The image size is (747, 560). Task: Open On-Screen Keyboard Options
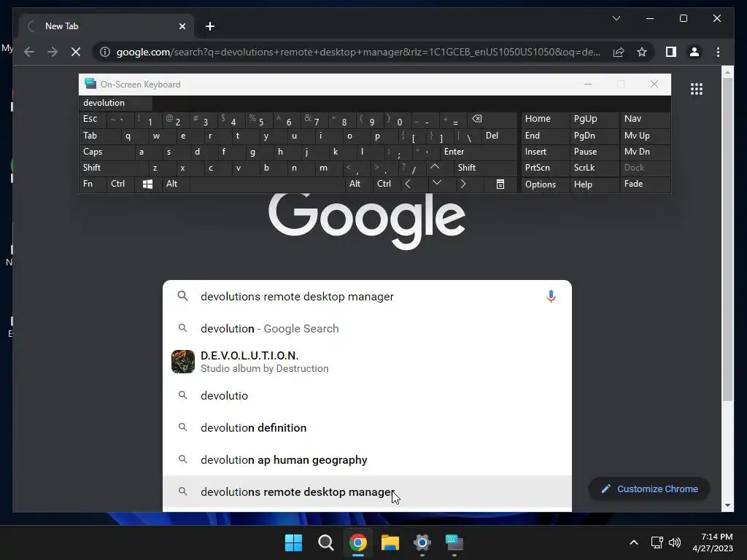[x=546, y=184]
